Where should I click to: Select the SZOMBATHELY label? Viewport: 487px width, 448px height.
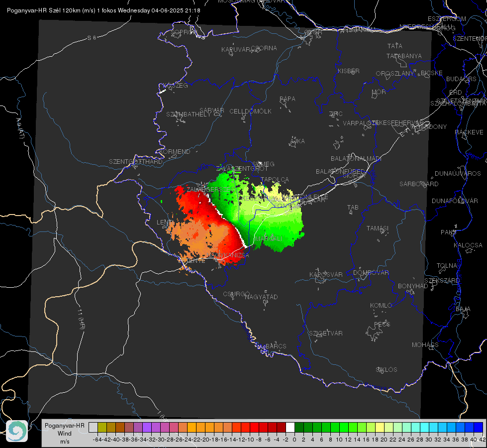(x=188, y=114)
